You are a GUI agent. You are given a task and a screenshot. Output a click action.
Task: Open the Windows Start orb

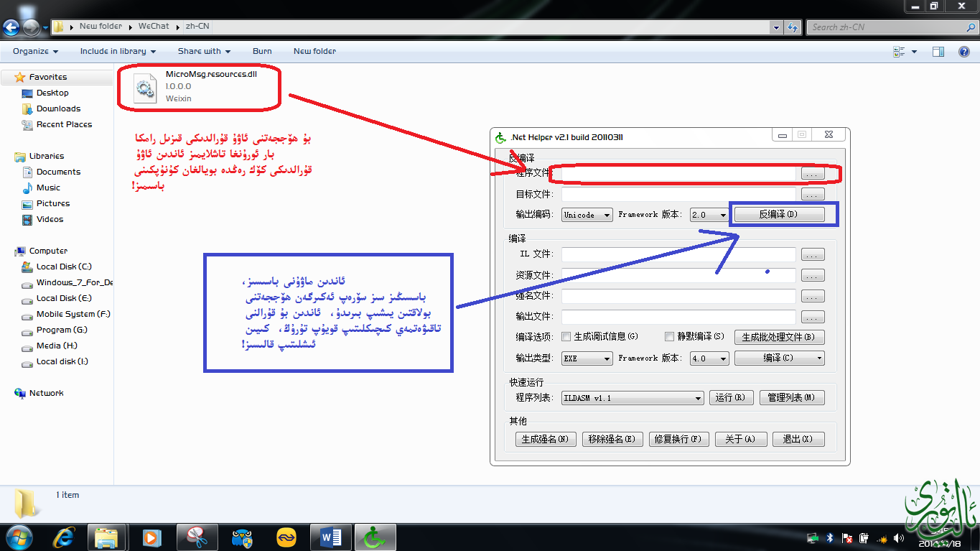tap(19, 537)
